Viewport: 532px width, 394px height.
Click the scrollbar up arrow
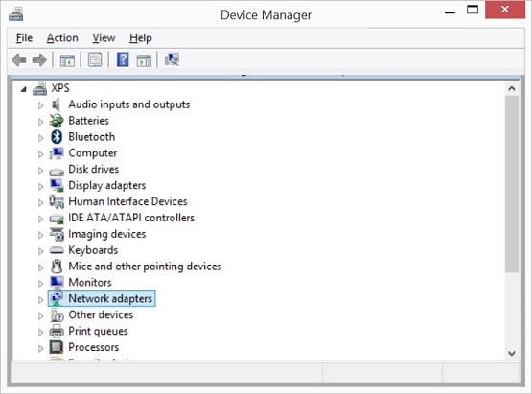pyautogui.click(x=512, y=88)
